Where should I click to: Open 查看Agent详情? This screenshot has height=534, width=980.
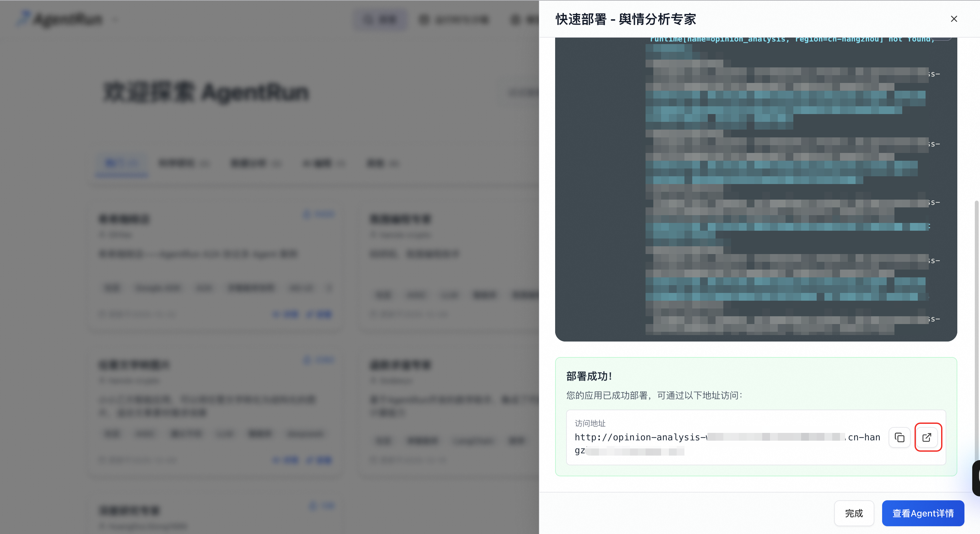(x=923, y=514)
